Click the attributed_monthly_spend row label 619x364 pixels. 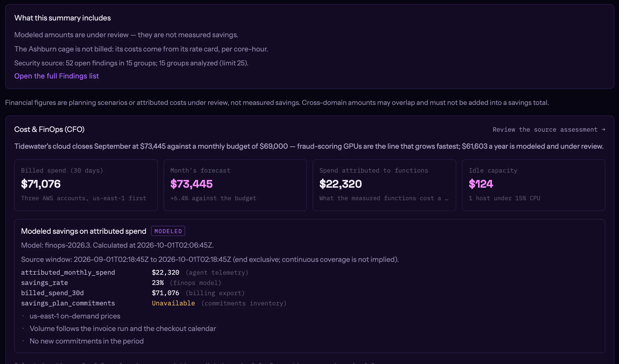pos(68,272)
